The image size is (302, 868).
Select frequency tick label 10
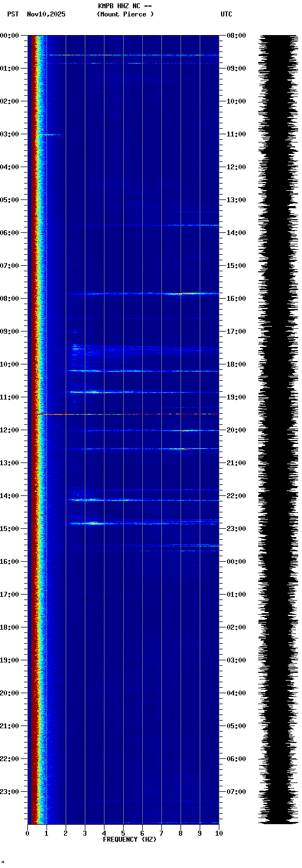(x=219, y=833)
